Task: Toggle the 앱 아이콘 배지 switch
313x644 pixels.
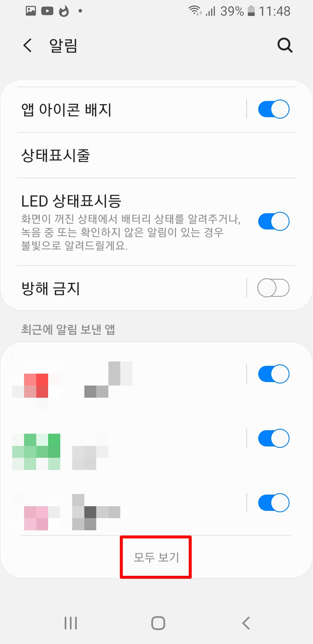Action: pos(274,109)
